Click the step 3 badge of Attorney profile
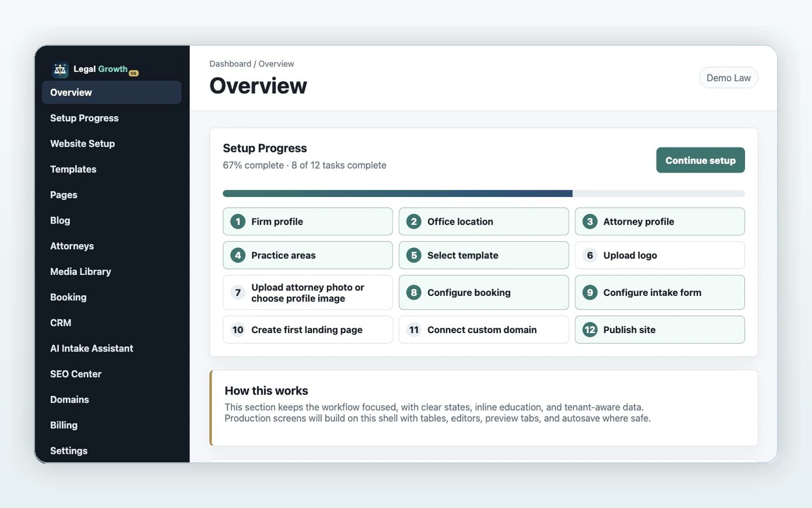The height and width of the screenshot is (508, 812). pyautogui.click(x=590, y=222)
